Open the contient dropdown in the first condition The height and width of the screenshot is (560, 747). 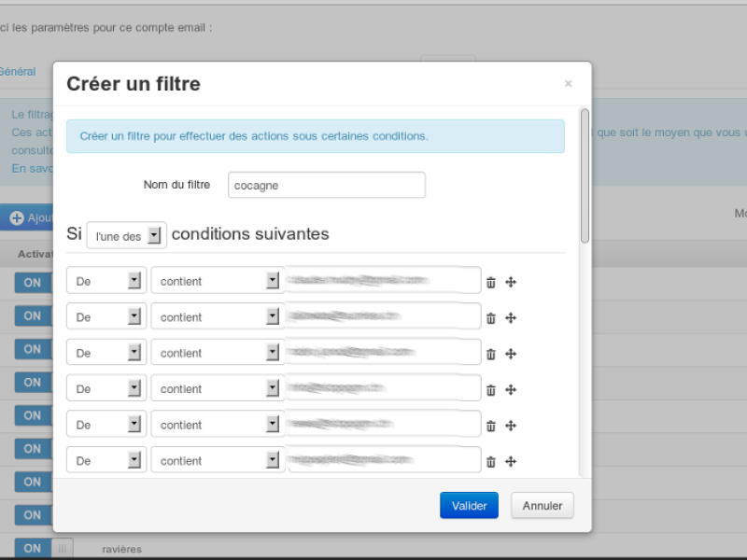(x=218, y=281)
